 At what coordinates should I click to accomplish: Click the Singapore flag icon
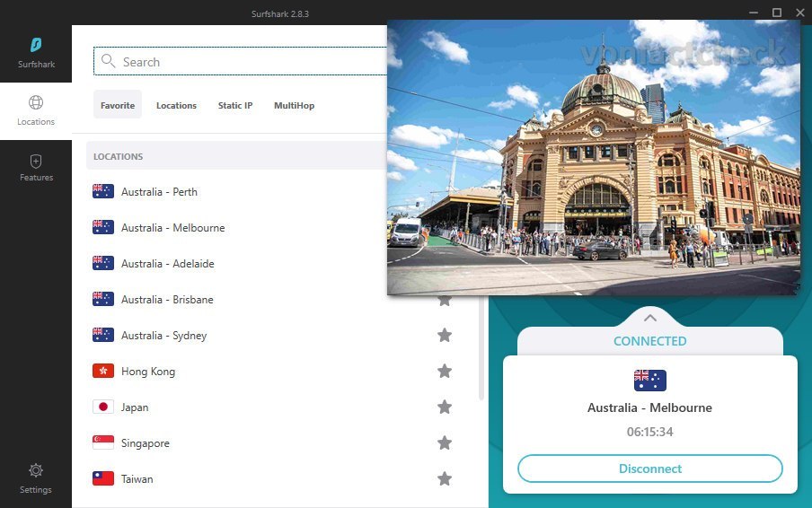[103, 442]
